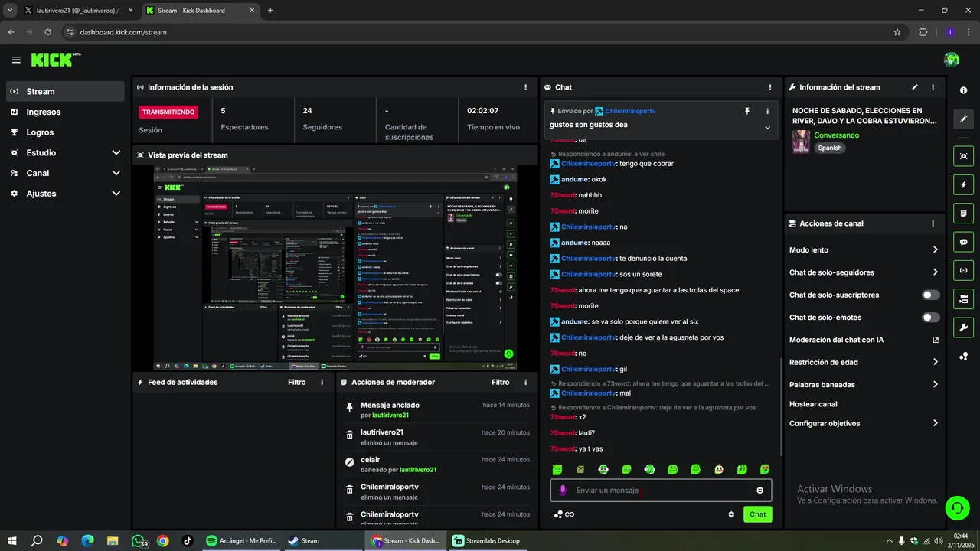Toggle the lightning bolt panel icon in the sidebar

coord(963,184)
